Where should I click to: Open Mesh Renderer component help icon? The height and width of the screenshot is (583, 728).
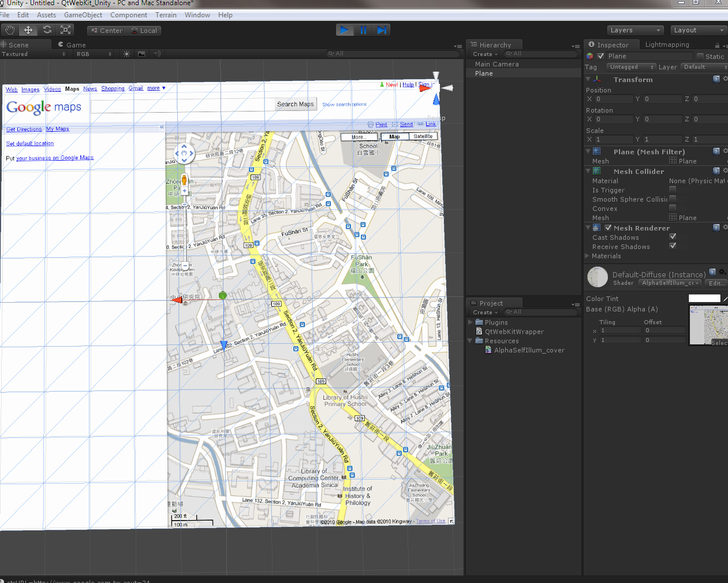point(716,228)
